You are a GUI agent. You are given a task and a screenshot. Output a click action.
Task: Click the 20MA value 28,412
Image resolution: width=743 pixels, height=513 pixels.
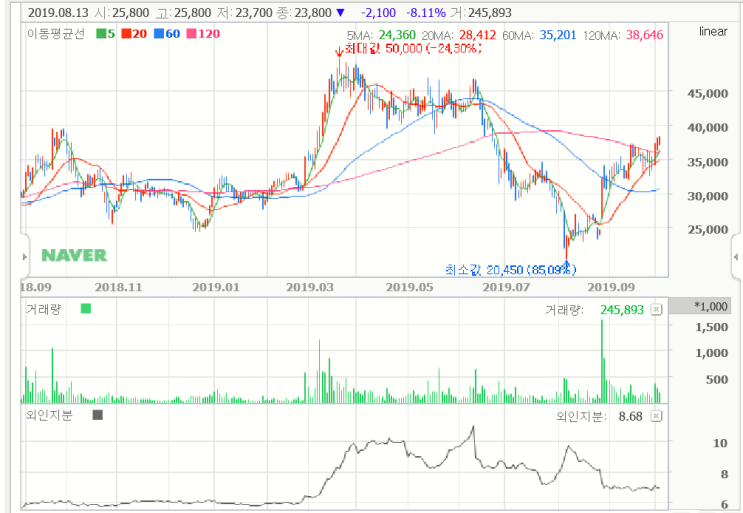[478, 35]
